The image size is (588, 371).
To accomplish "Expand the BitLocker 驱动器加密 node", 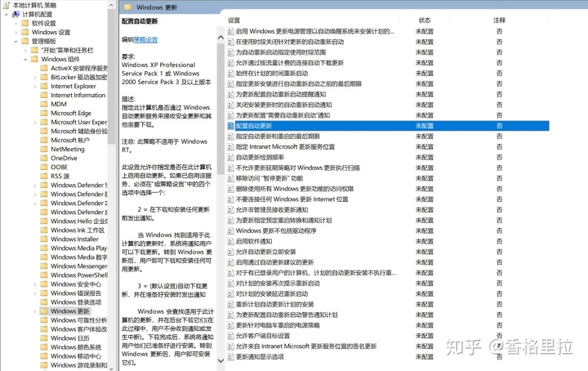I will pyautogui.click(x=35, y=78).
